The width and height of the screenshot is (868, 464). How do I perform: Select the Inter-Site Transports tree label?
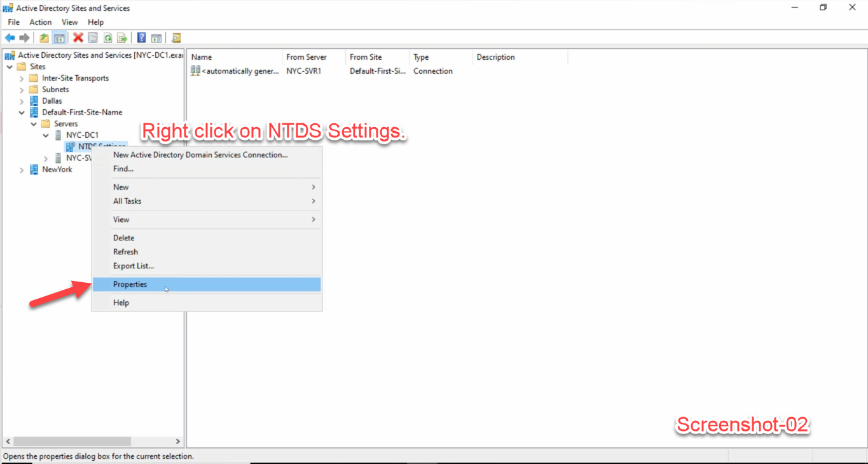[x=76, y=78]
